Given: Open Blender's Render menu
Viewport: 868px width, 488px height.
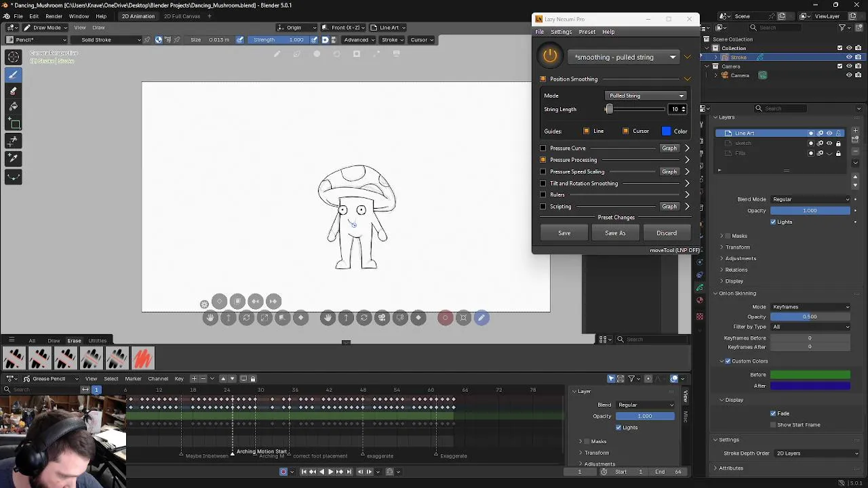Looking at the screenshot, I should (x=54, y=16).
